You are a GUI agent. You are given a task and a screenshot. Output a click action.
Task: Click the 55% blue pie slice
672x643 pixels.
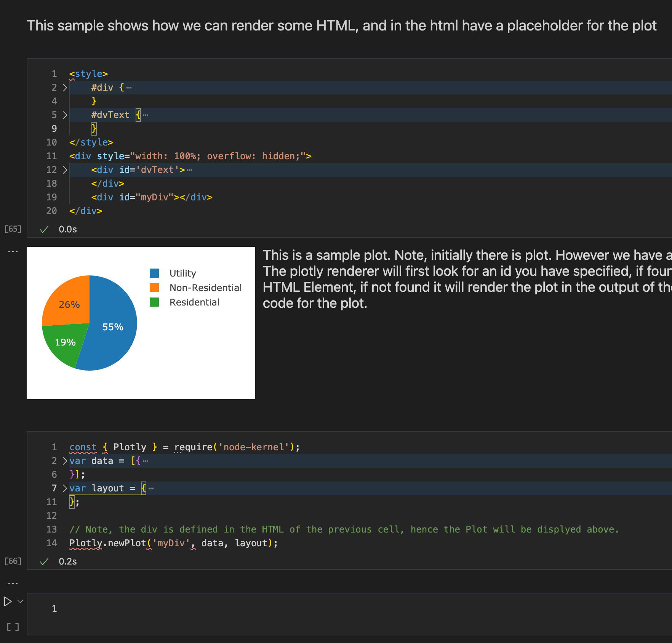(x=113, y=327)
